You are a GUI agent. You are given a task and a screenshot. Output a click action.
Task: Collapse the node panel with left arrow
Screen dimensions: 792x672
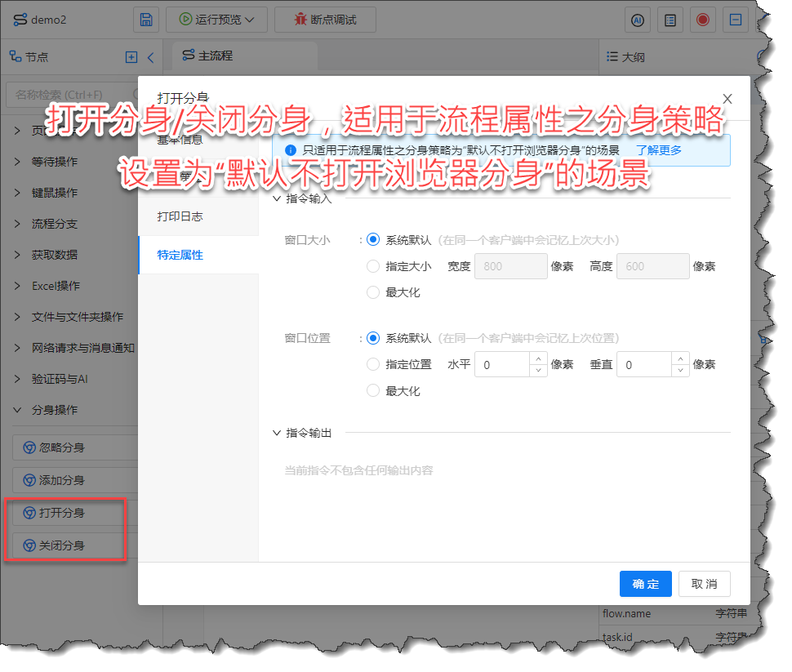click(150, 57)
